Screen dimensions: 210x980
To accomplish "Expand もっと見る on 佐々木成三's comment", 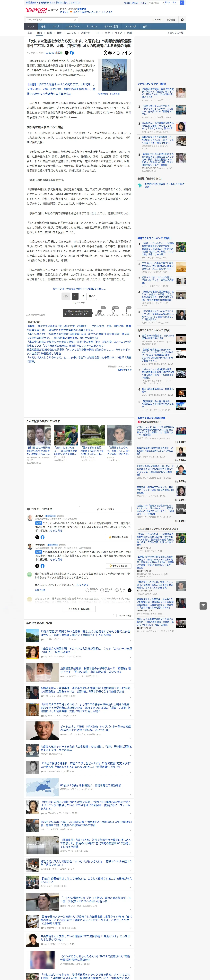I will coord(56,559).
